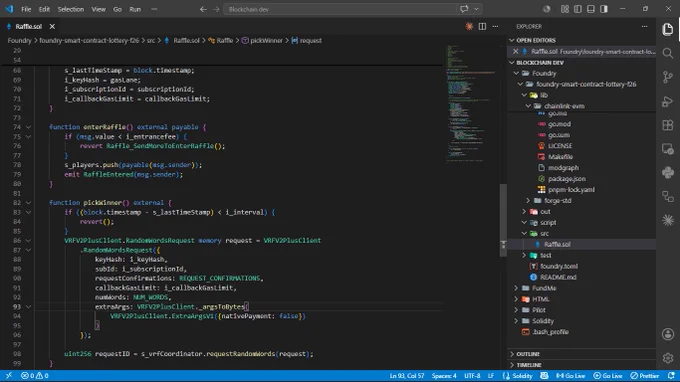Toggle the primary side bar

tap(578, 9)
